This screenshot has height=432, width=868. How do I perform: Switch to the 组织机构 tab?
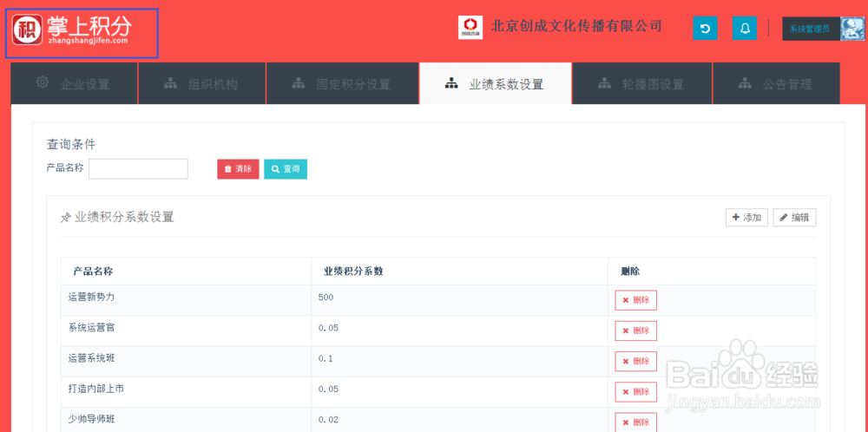[202, 83]
